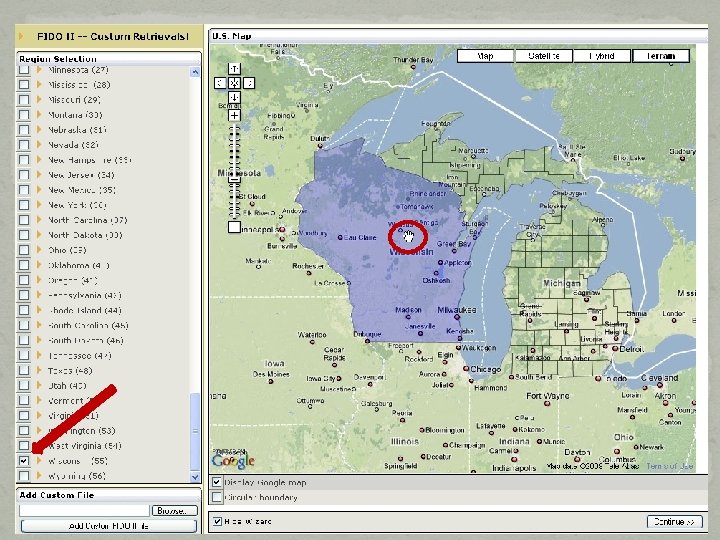Switch map to Terrain view
Viewport: 720px width, 540px height.
(661, 56)
